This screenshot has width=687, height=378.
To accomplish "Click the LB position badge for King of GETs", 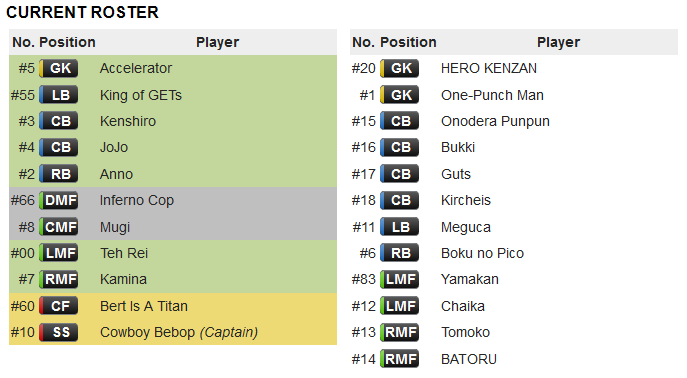I will point(59,95).
